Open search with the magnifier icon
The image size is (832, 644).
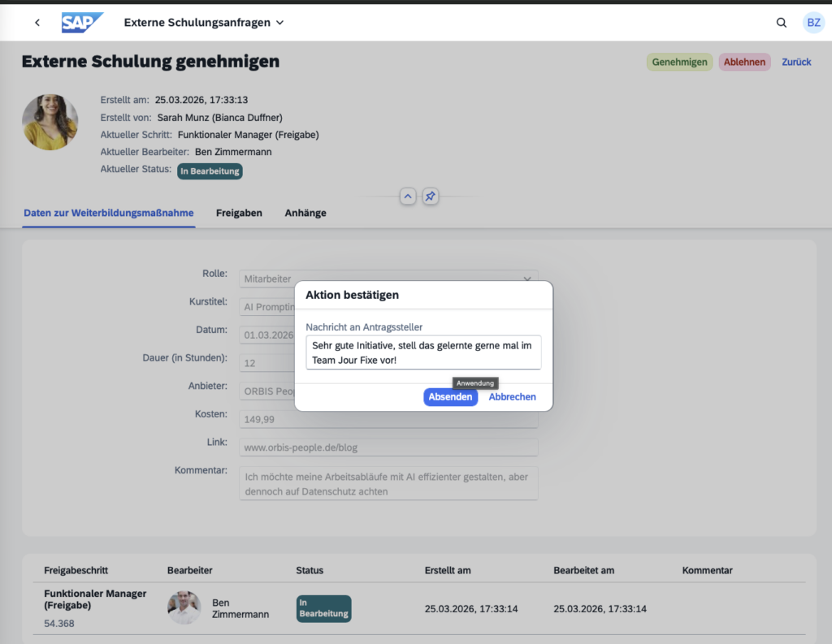[782, 23]
